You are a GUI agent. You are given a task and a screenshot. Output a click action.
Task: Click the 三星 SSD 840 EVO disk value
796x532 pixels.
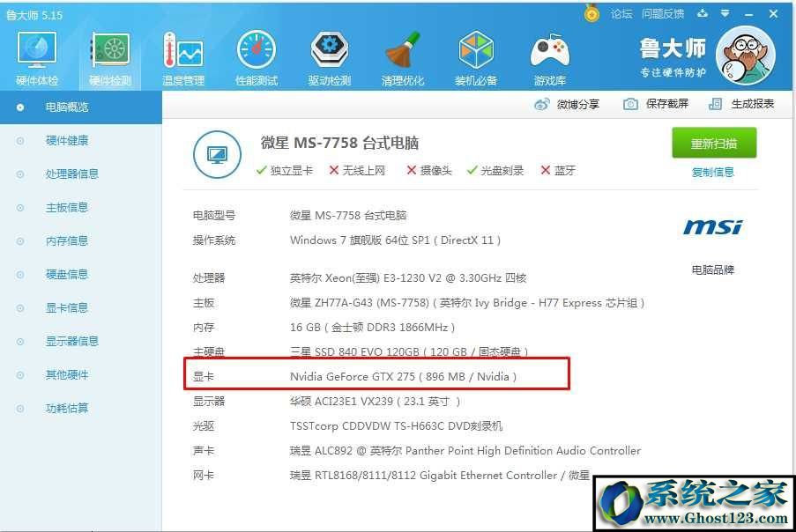point(409,351)
